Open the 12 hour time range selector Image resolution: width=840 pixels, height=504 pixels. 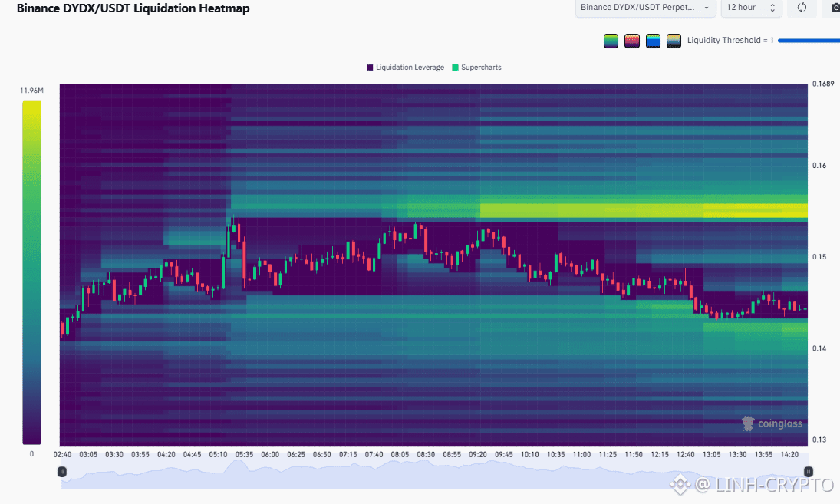[x=752, y=8]
